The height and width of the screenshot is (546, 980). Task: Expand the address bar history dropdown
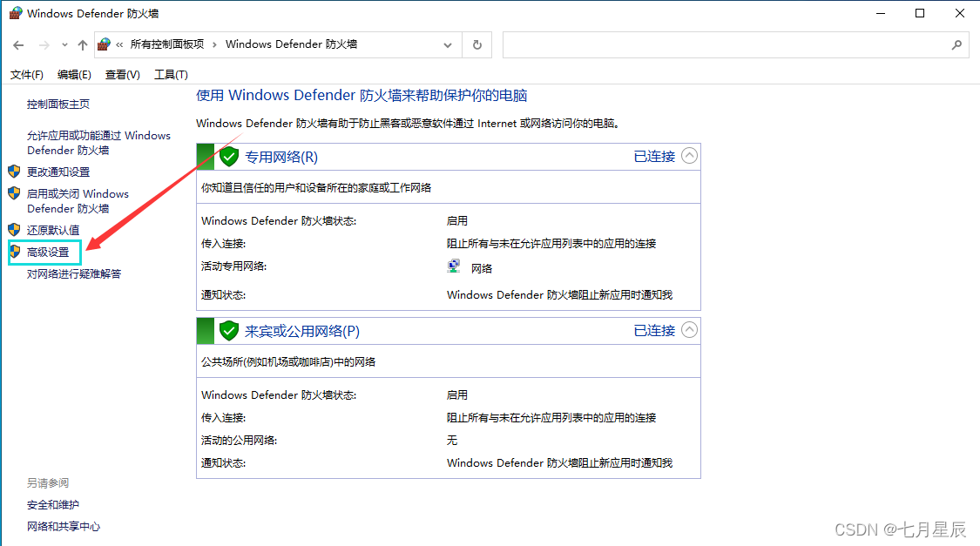[448, 45]
